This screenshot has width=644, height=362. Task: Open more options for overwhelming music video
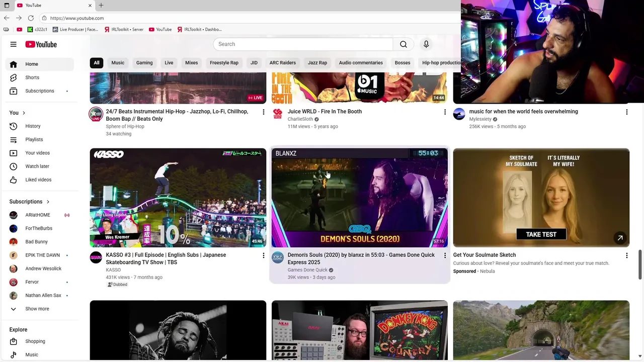point(626,112)
